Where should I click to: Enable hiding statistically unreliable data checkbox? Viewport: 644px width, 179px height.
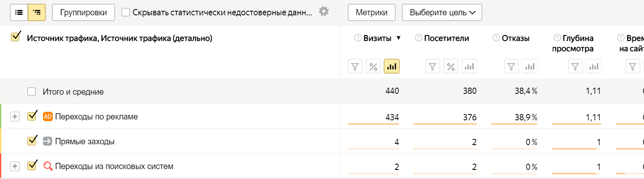pyautogui.click(x=126, y=12)
